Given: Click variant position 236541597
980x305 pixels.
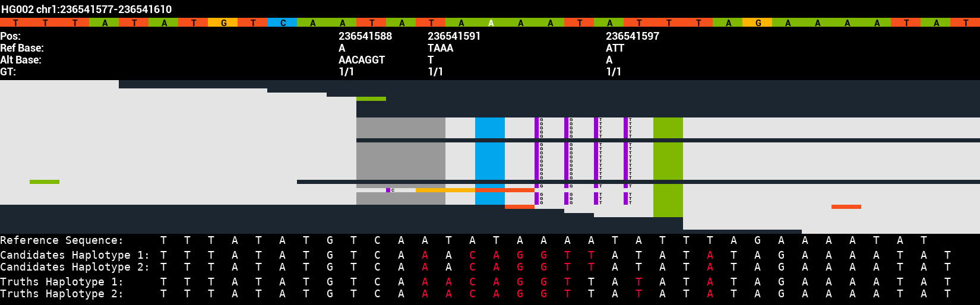Looking at the screenshot, I should (x=633, y=36).
